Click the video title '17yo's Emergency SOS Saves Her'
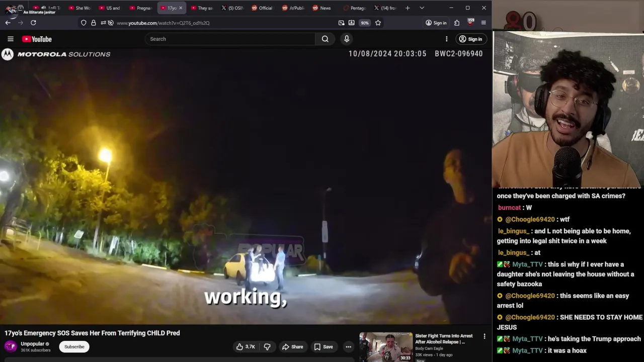 click(92, 333)
